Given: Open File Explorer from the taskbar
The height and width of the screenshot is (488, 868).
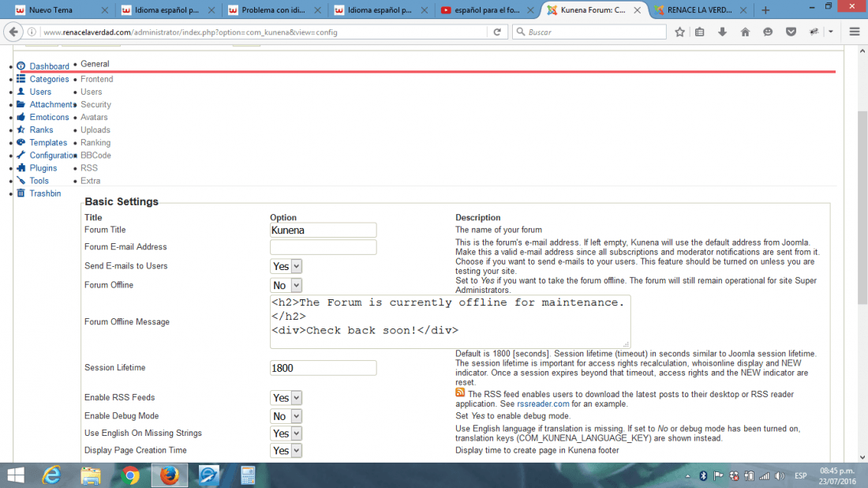Looking at the screenshot, I should (91, 475).
